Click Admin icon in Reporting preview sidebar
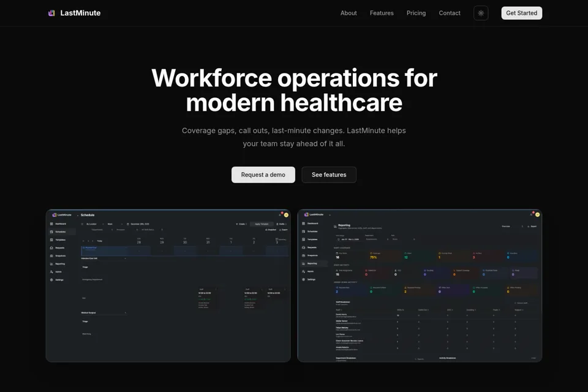This screenshot has width=588, height=392. coord(303,271)
